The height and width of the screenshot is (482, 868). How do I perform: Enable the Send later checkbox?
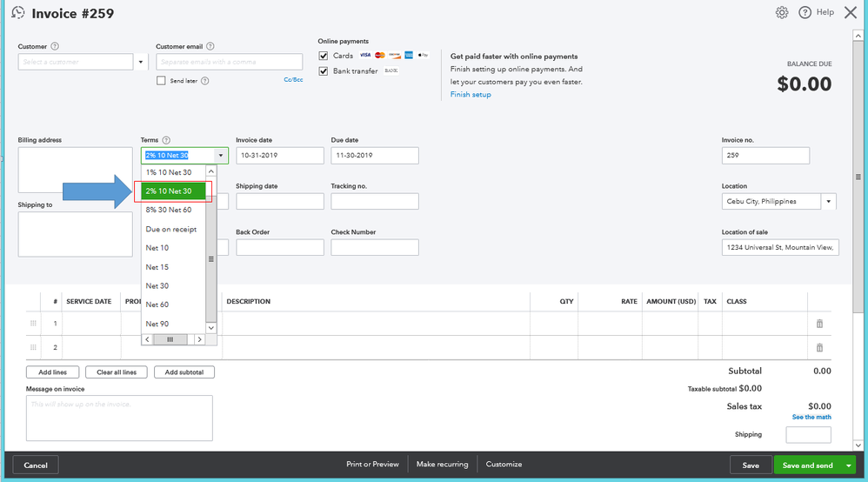pyautogui.click(x=161, y=81)
